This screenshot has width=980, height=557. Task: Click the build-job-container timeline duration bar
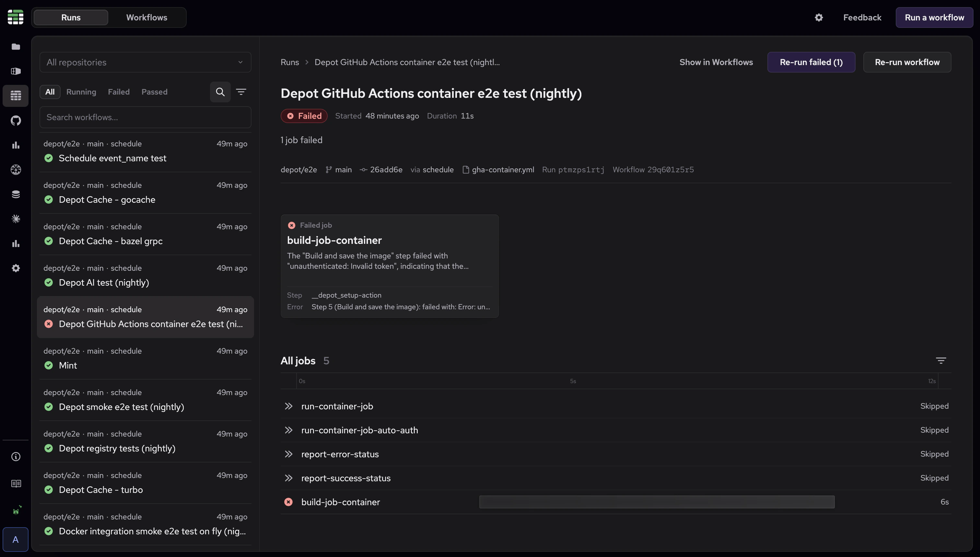click(657, 502)
